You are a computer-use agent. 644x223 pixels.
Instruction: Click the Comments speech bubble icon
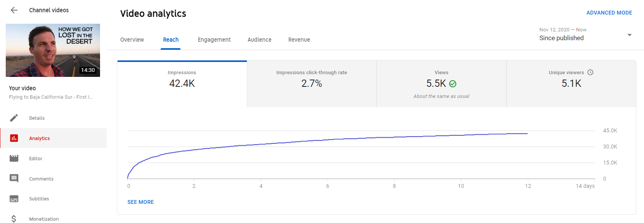(x=14, y=178)
